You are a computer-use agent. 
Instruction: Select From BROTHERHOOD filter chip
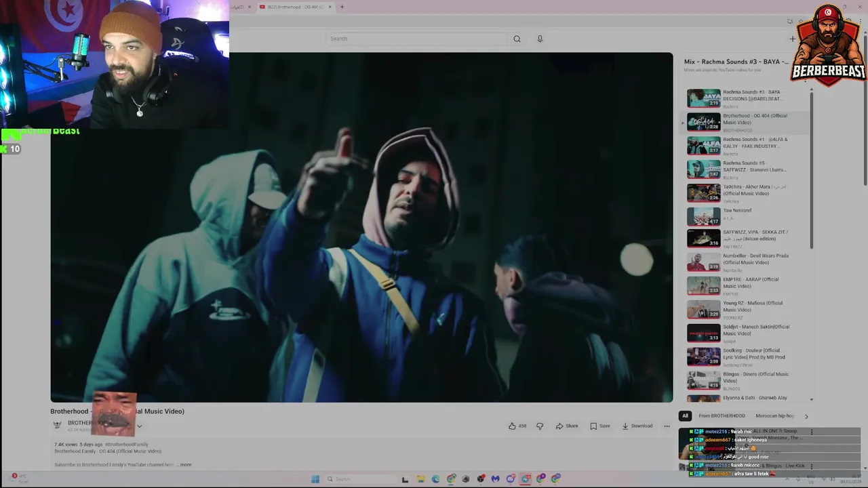pyautogui.click(x=722, y=416)
